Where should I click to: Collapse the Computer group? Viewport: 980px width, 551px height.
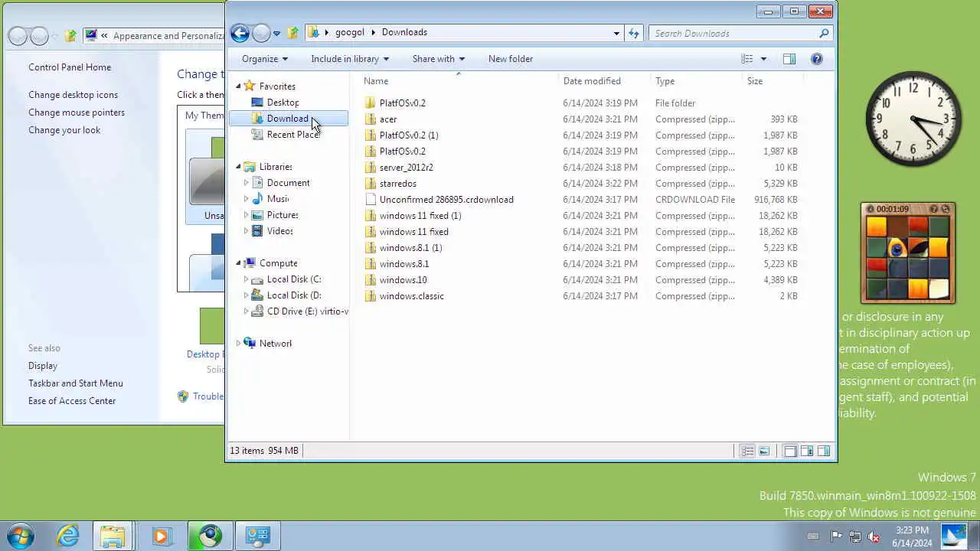(x=238, y=263)
